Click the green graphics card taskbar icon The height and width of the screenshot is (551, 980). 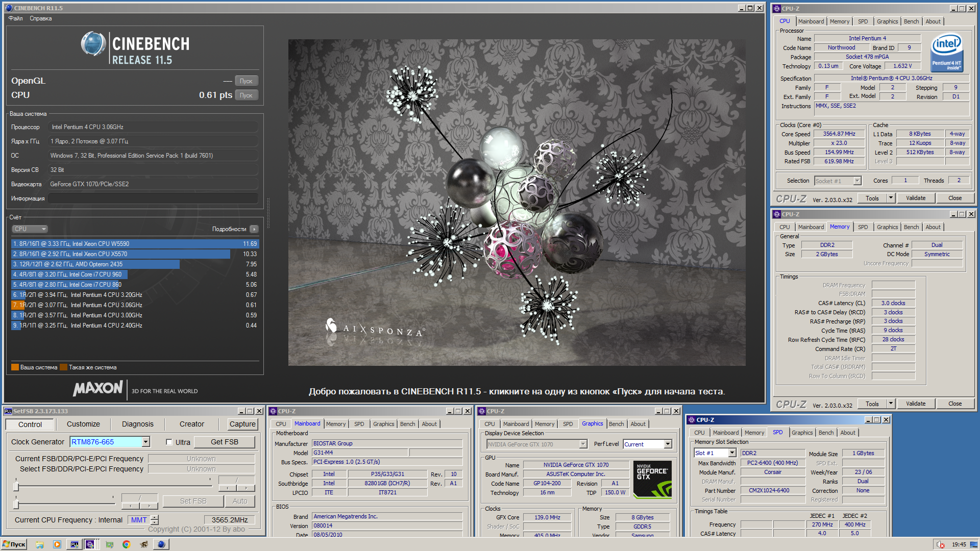[x=109, y=544]
